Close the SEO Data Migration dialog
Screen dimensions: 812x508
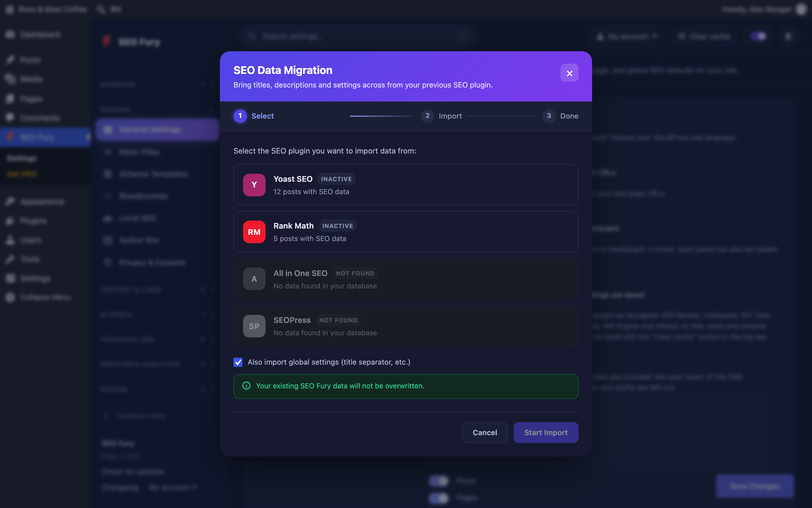point(569,73)
